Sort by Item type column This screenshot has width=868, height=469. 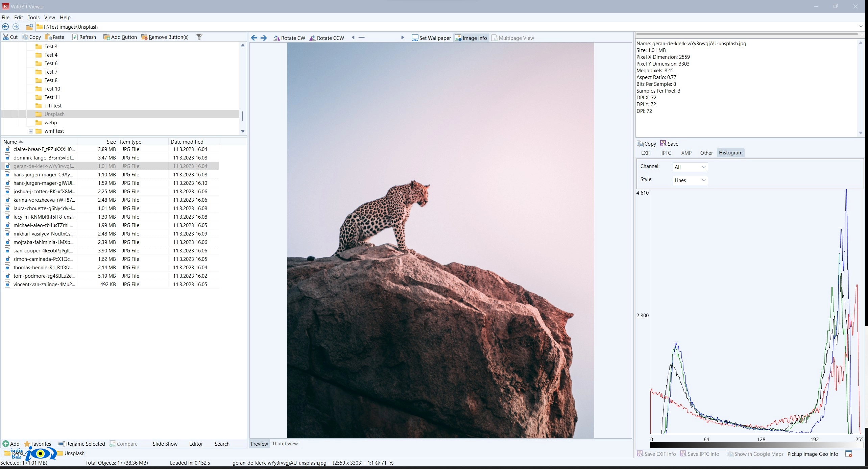point(143,142)
